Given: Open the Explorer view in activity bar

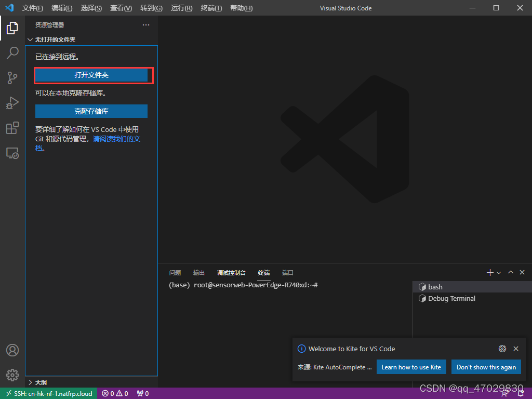Looking at the screenshot, I should point(12,28).
